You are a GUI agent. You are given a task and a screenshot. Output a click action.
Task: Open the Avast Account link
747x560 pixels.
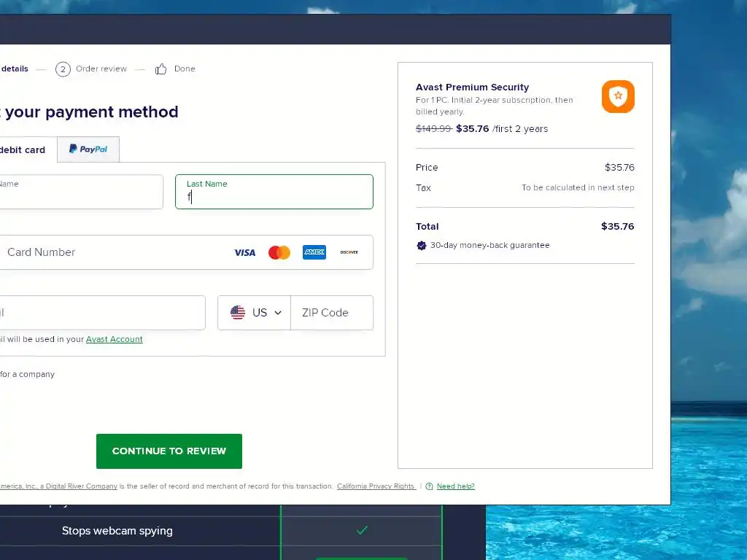point(115,339)
